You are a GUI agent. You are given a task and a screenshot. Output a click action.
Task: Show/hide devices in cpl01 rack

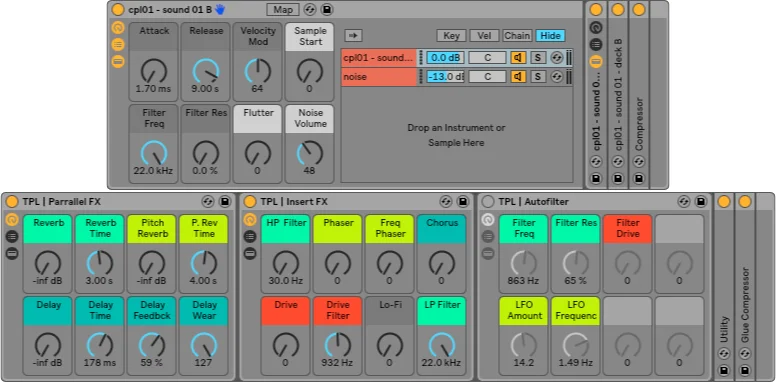pyautogui.click(x=118, y=62)
